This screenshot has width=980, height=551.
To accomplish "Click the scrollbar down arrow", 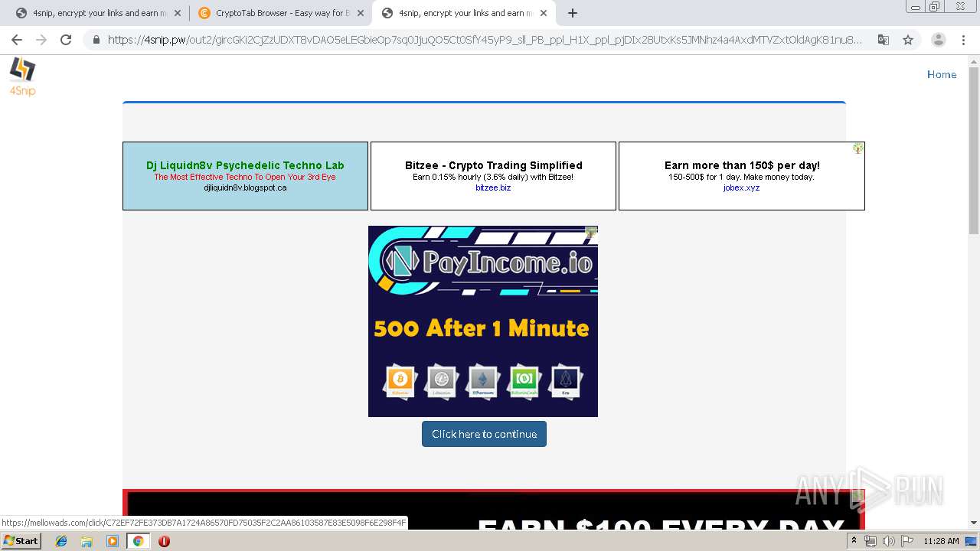I will (974, 523).
